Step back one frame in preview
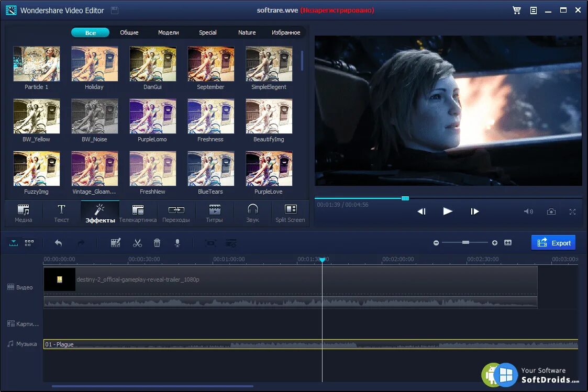588x392 pixels. click(421, 211)
